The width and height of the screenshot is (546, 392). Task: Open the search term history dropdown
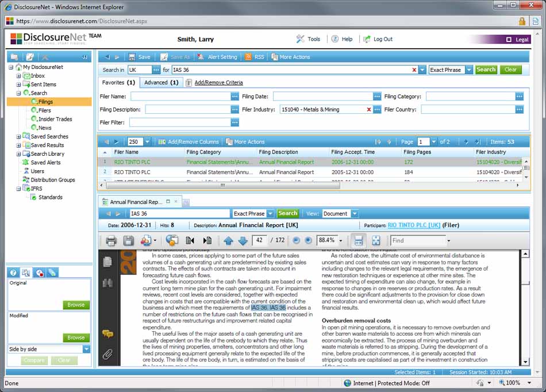[x=422, y=70]
